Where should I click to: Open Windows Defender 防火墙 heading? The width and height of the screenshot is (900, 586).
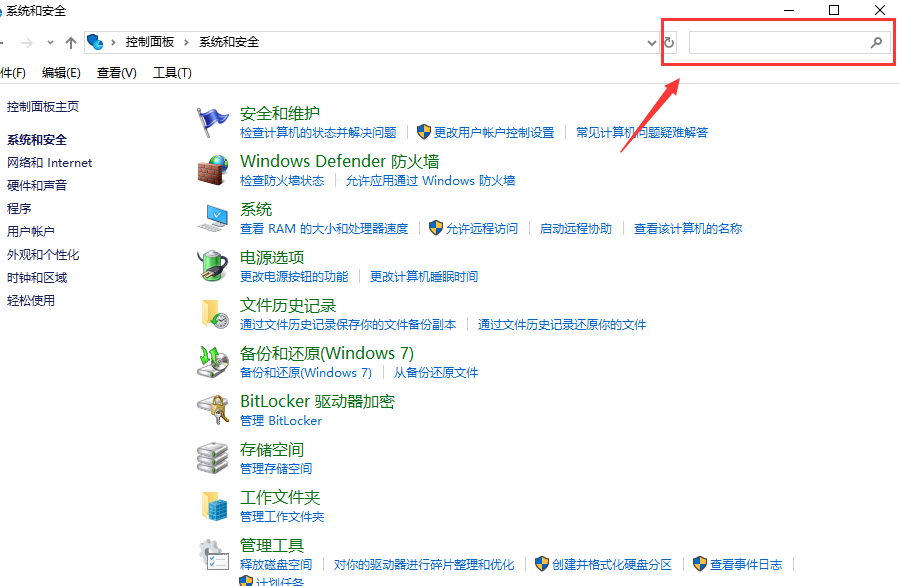(340, 161)
